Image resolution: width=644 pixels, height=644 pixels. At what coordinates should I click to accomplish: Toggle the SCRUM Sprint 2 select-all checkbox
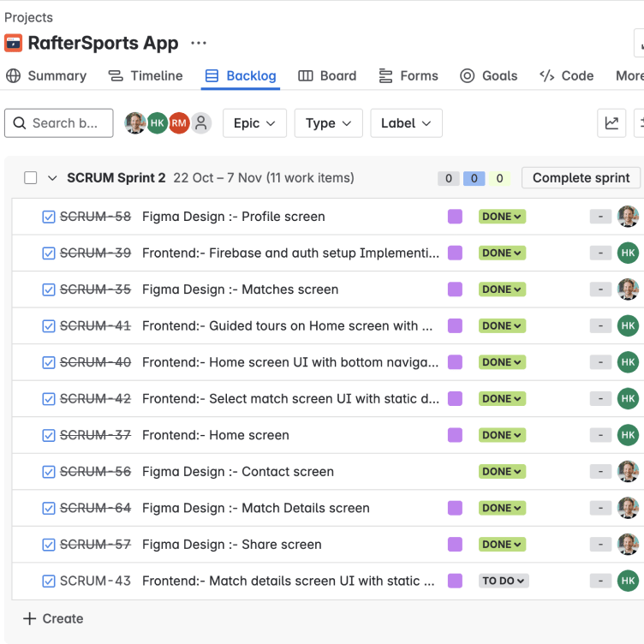click(31, 178)
